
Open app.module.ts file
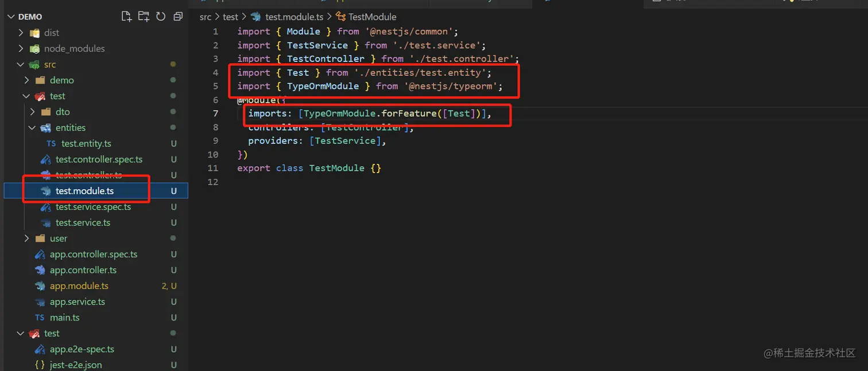tap(79, 286)
